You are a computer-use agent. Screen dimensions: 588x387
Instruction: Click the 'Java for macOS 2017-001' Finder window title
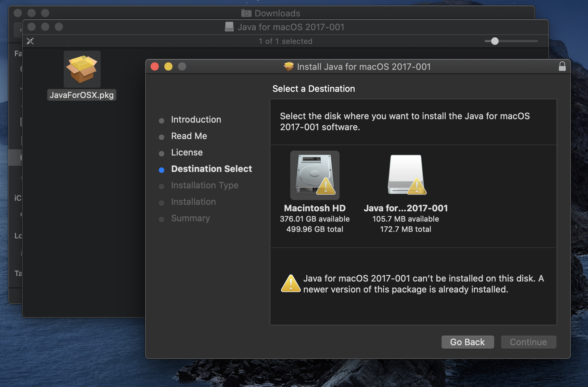291,27
